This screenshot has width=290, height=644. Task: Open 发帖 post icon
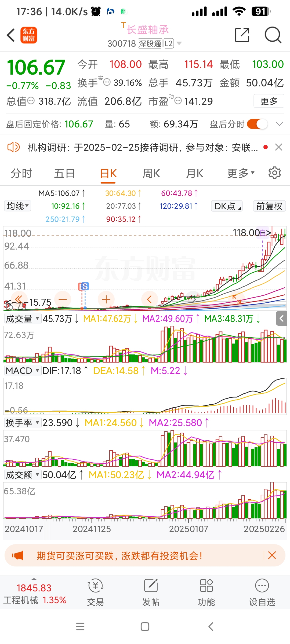pos(151,593)
